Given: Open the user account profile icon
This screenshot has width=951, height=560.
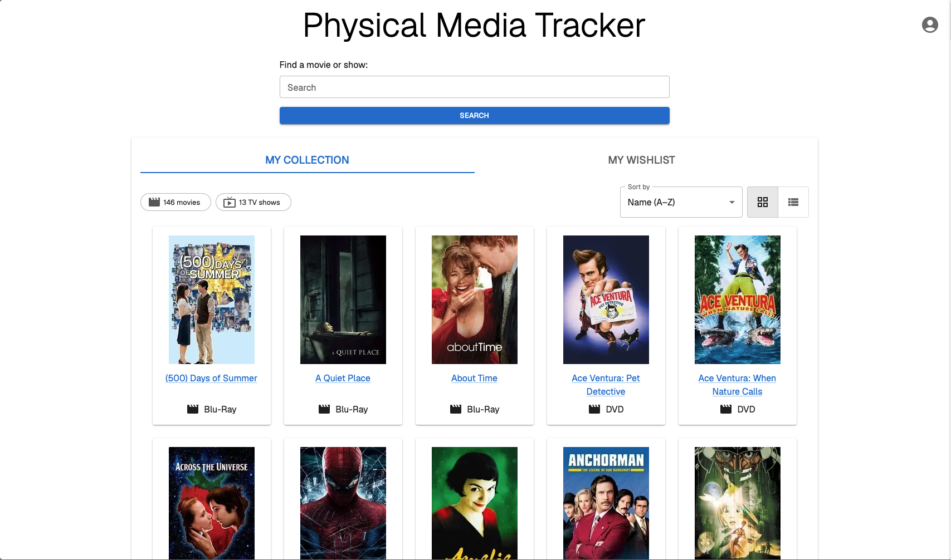Looking at the screenshot, I should (x=930, y=24).
